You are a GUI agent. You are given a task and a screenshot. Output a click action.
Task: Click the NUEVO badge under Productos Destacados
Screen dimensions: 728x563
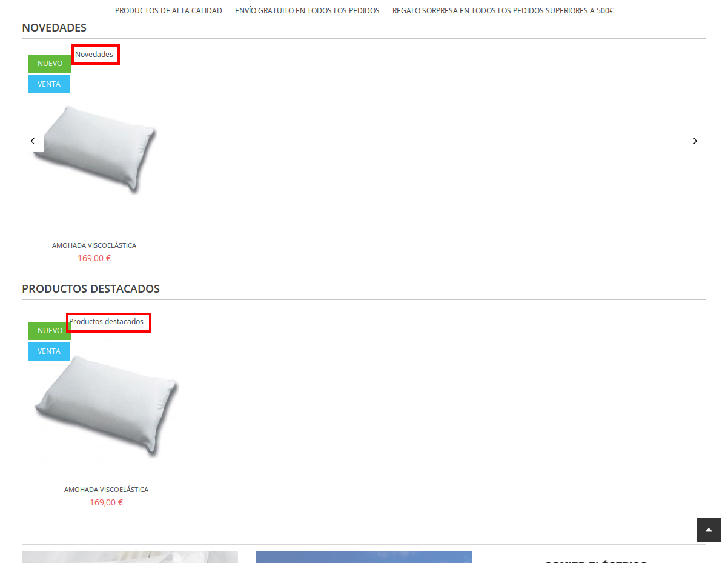50,331
